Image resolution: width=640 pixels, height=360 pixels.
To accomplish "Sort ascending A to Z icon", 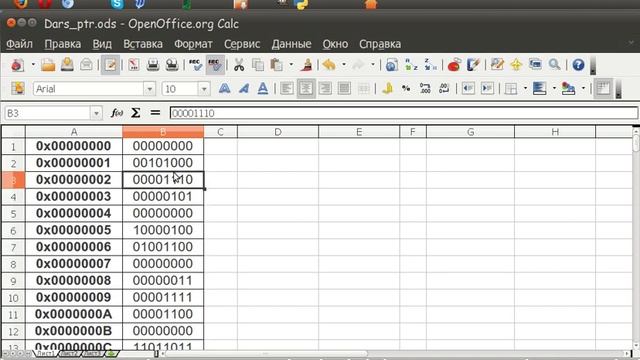I will pos(411,65).
